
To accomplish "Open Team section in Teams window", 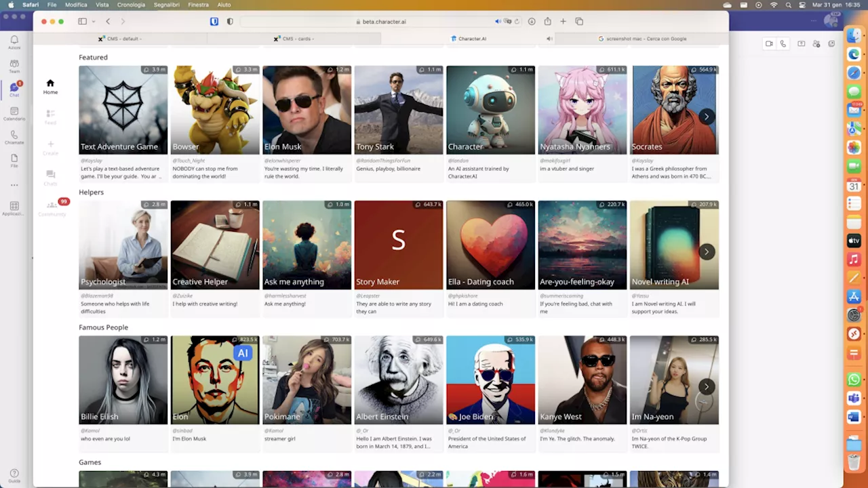I will point(14,66).
